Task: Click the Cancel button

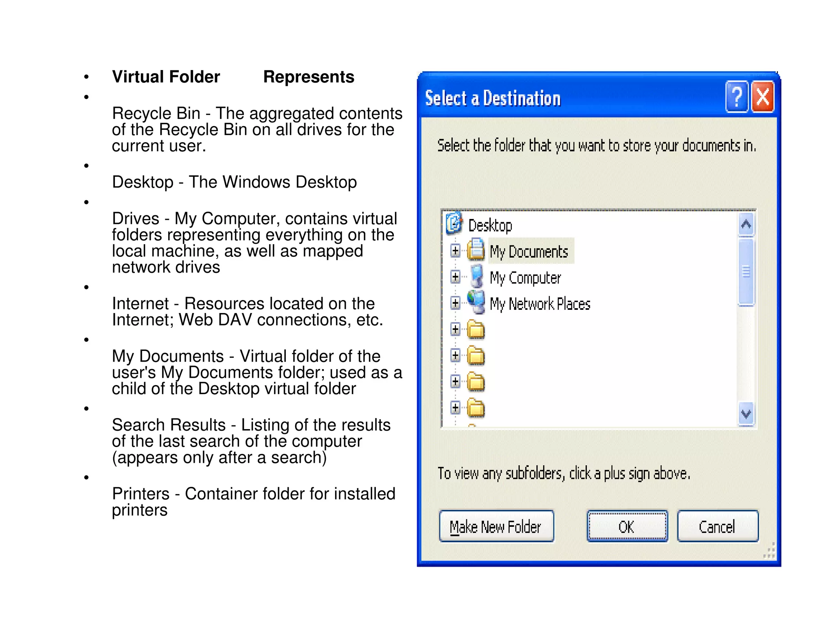Action: point(718,526)
